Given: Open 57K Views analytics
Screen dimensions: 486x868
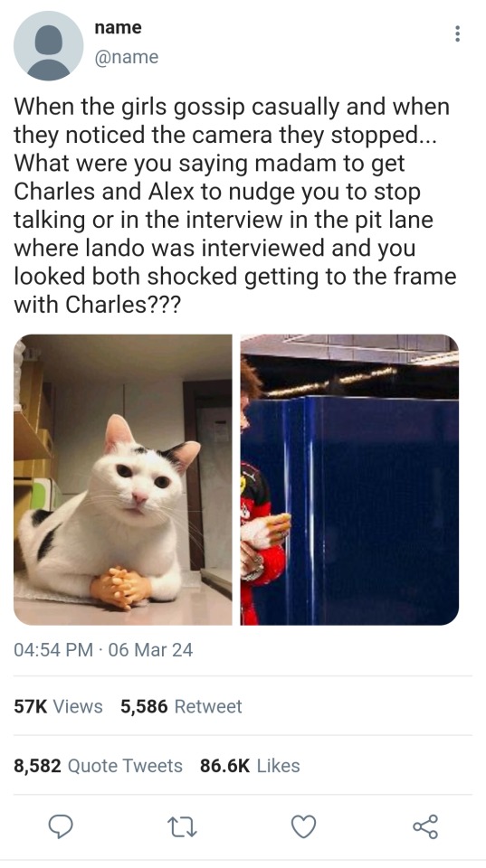Looking at the screenshot, I should coord(58,706).
